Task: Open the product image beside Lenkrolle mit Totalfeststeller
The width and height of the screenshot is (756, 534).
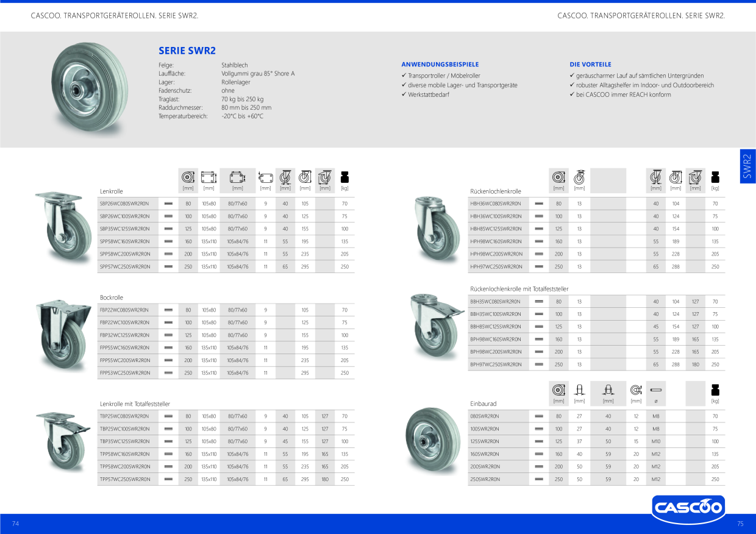Action: 63,441
